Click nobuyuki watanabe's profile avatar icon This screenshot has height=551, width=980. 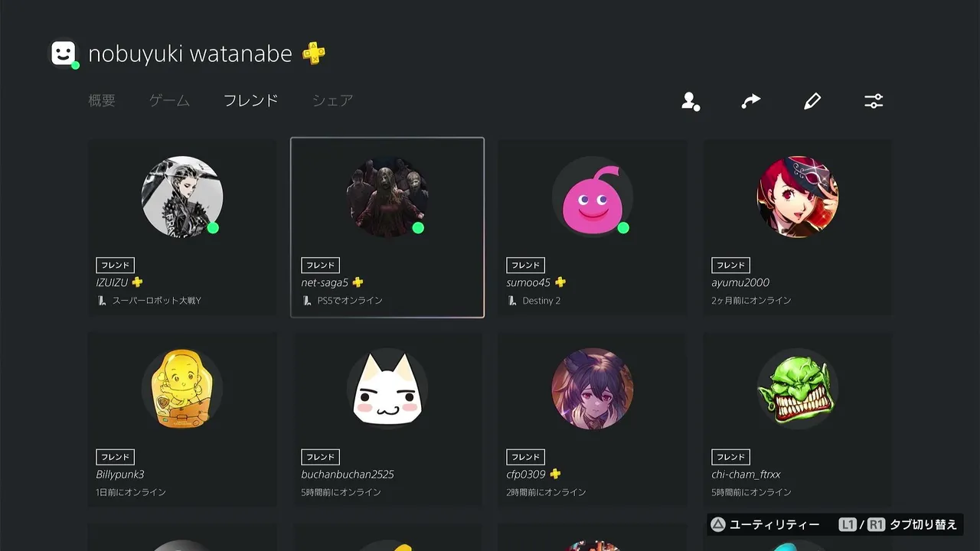(x=64, y=54)
